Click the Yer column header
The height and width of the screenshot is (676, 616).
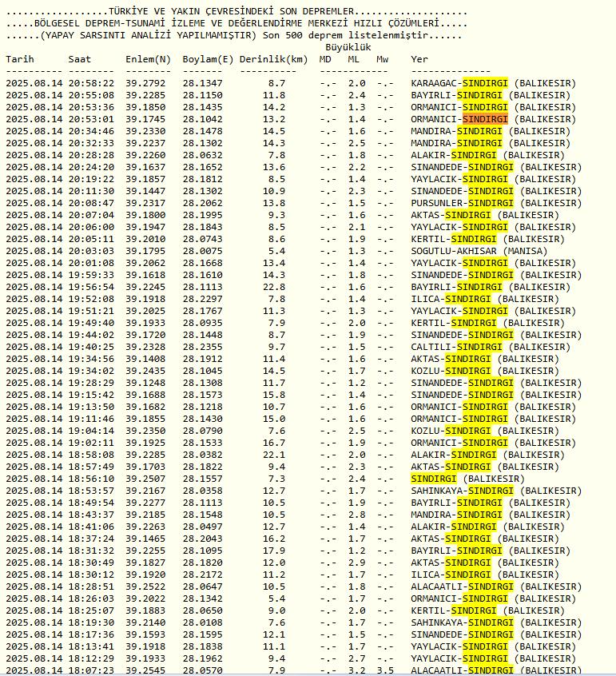tap(419, 59)
